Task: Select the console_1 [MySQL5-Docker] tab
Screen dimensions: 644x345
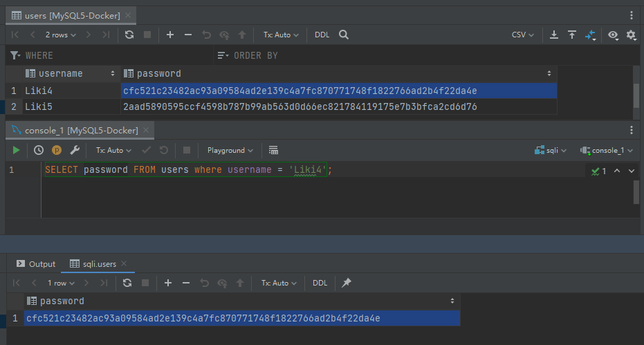Action: click(x=75, y=130)
